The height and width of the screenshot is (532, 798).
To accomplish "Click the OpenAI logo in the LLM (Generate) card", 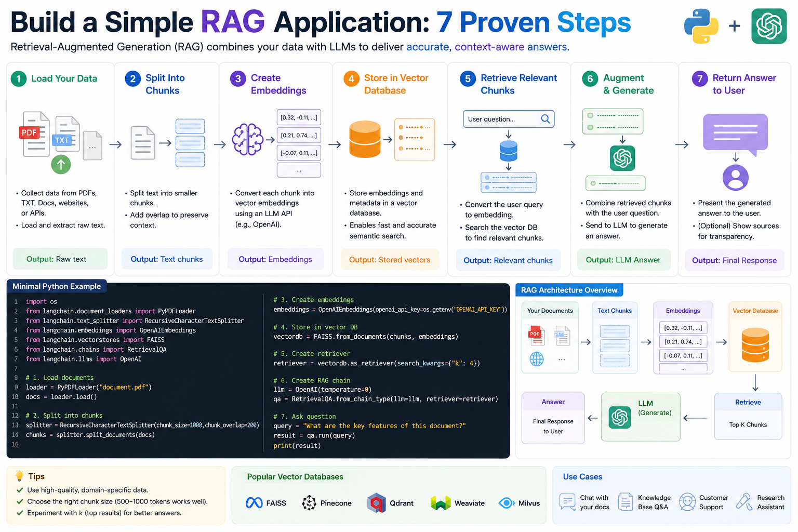I will tap(619, 417).
